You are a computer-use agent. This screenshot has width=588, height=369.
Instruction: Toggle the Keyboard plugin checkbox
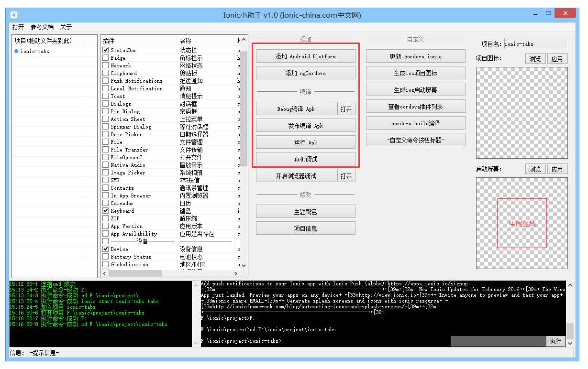click(x=106, y=211)
